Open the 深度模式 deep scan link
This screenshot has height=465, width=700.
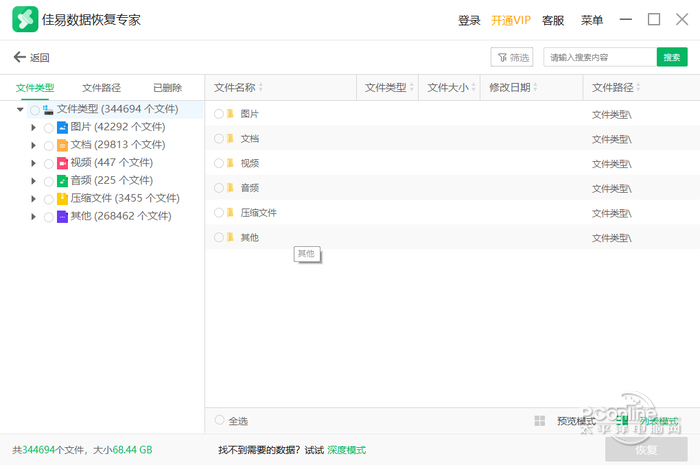pos(347,450)
